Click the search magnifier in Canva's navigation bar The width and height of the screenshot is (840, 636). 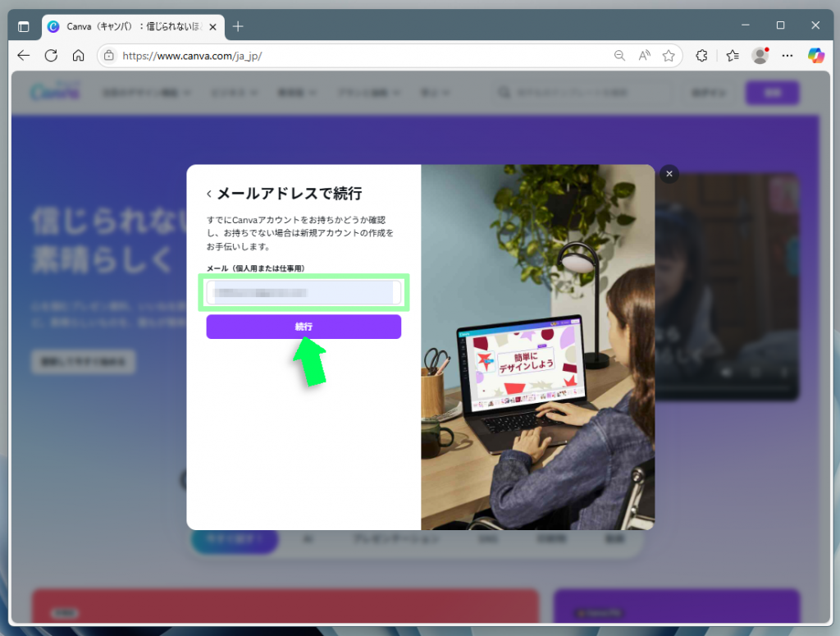pyautogui.click(x=503, y=92)
